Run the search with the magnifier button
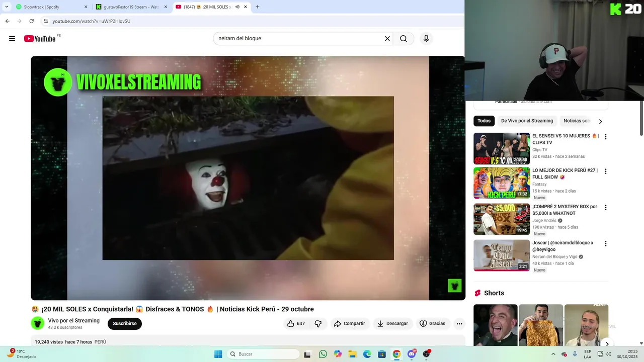644x362 pixels. coord(404,39)
